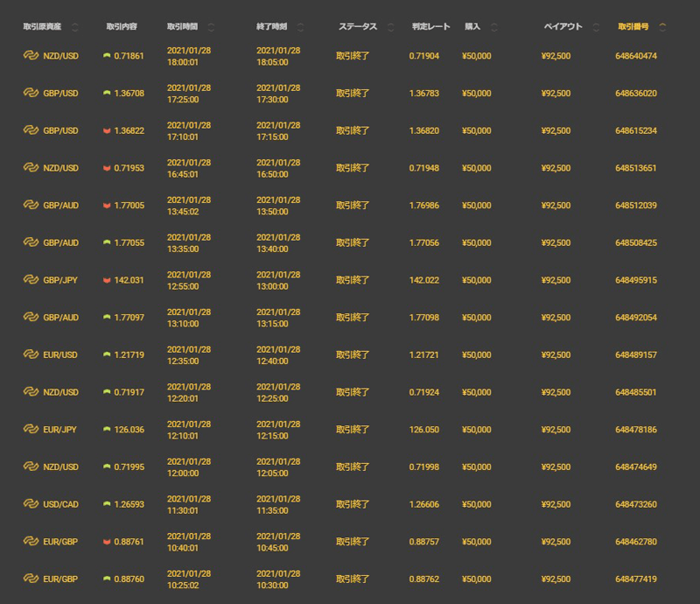
Task: Click the green up arrow next to 1.26593
Action: (x=107, y=504)
